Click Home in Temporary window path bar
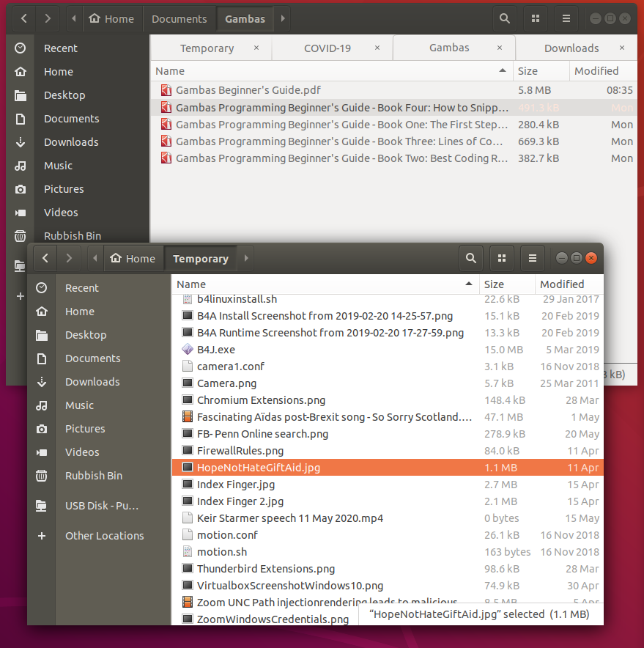 tap(133, 258)
